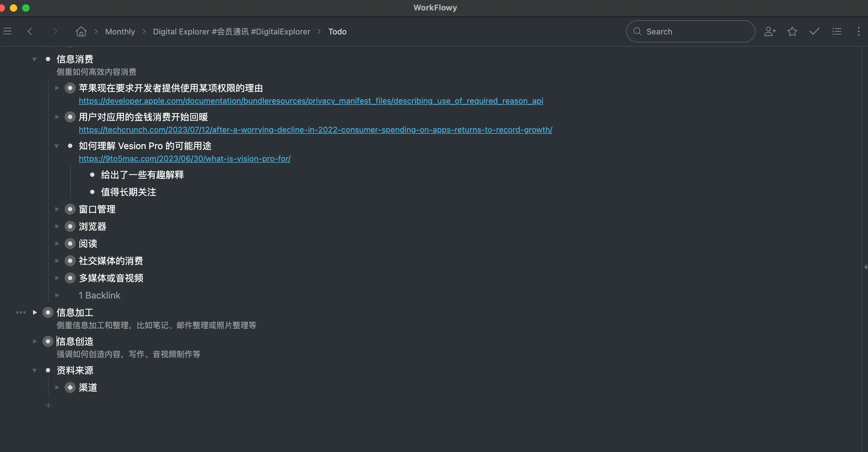
Task: Zoom into 窗口管理 bullet
Action: pyautogui.click(x=70, y=209)
